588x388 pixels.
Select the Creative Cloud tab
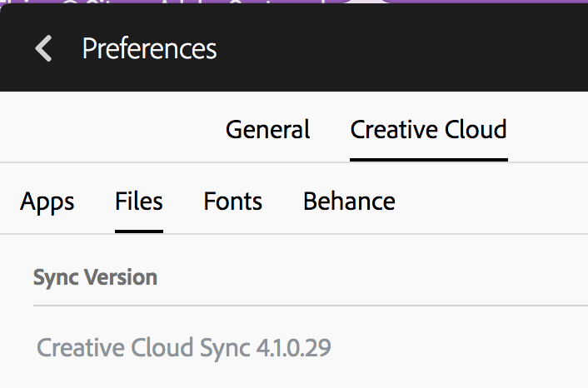coord(429,130)
